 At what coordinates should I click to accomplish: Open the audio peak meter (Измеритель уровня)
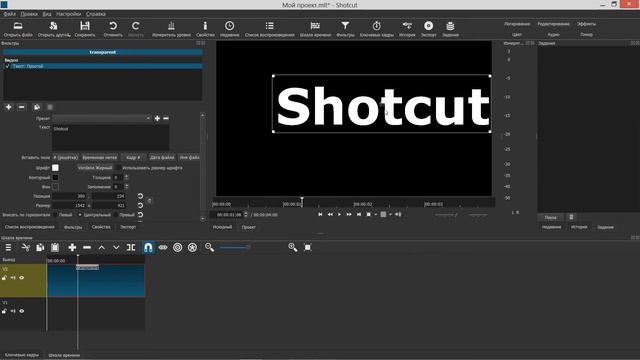171,26
